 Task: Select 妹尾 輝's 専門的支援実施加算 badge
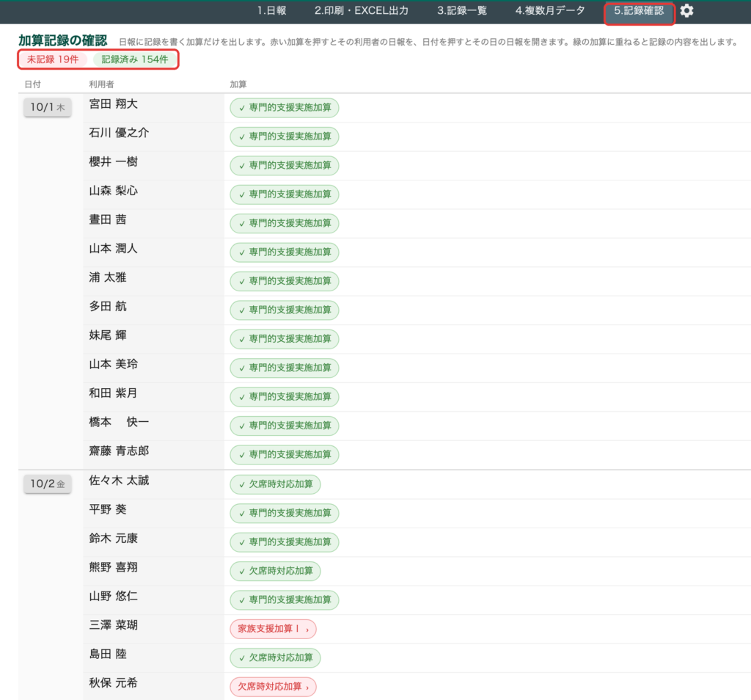(285, 339)
